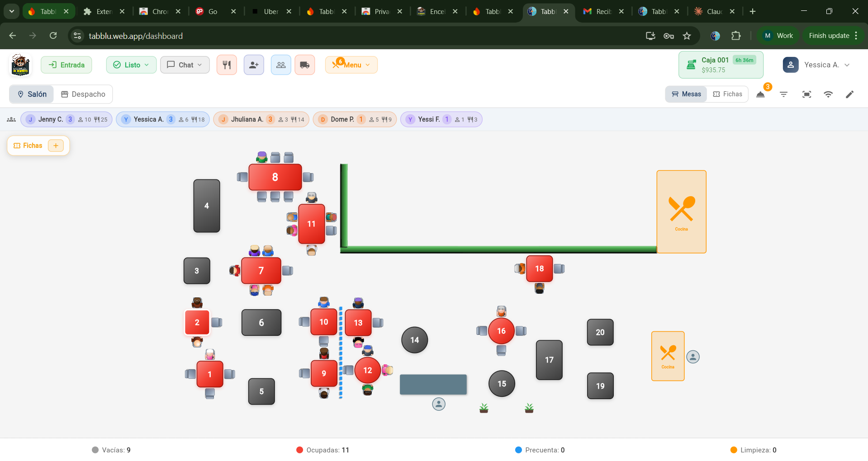Select the delivery truck icon
Image resolution: width=868 pixels, height=461 pixels.
tap(305, 65)
